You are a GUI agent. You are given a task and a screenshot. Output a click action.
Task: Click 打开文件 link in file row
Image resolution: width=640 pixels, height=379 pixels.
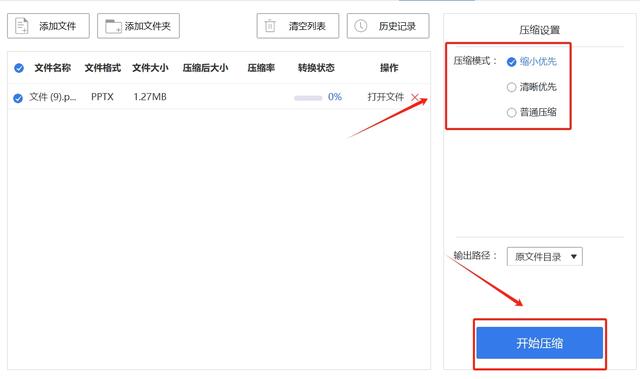pos(386,97)
